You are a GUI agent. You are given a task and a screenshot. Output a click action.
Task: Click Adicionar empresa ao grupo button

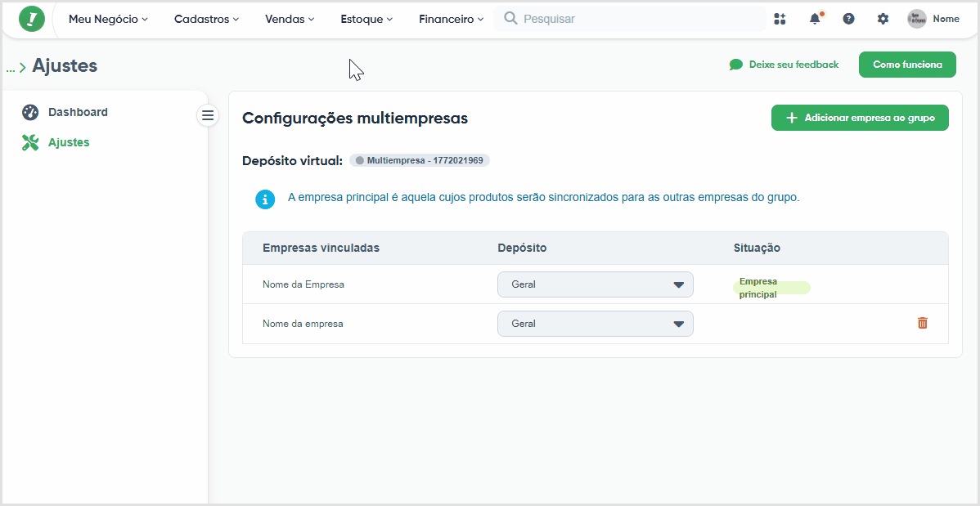(860, 118)
